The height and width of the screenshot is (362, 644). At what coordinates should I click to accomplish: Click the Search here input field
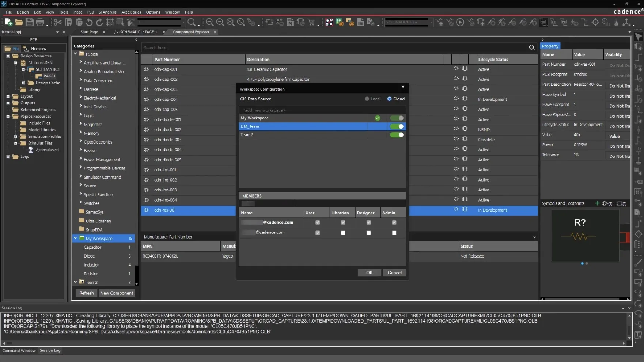point(334,47)
